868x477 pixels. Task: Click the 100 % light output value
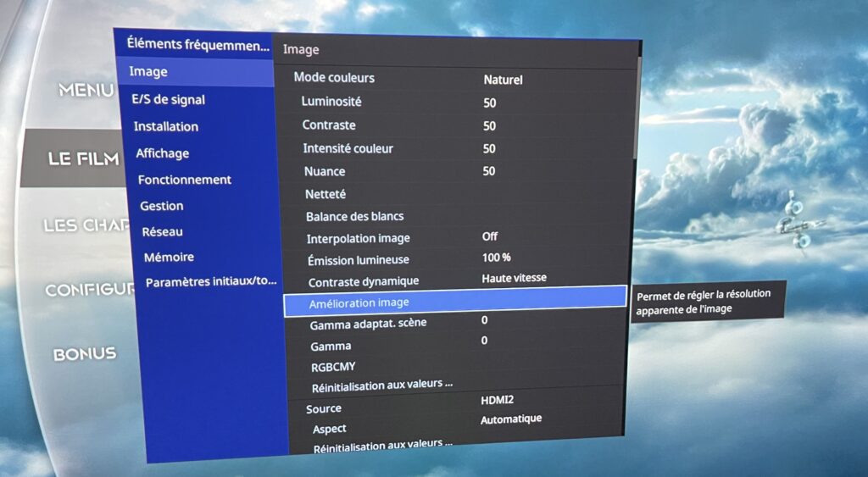(496, 258)
